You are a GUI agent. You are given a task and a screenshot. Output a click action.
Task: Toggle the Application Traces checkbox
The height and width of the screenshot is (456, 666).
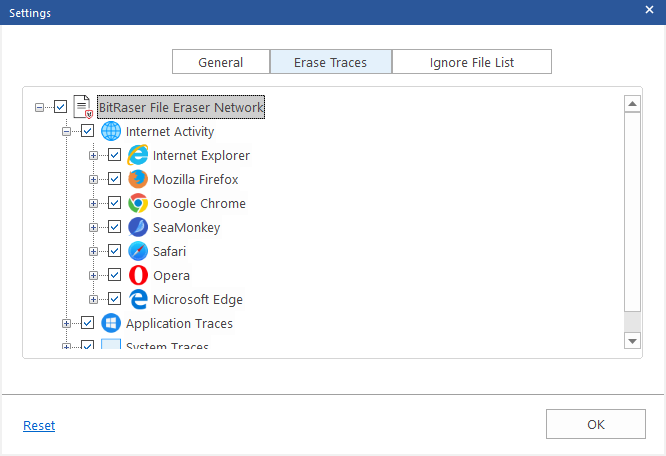tap(87, 323)
